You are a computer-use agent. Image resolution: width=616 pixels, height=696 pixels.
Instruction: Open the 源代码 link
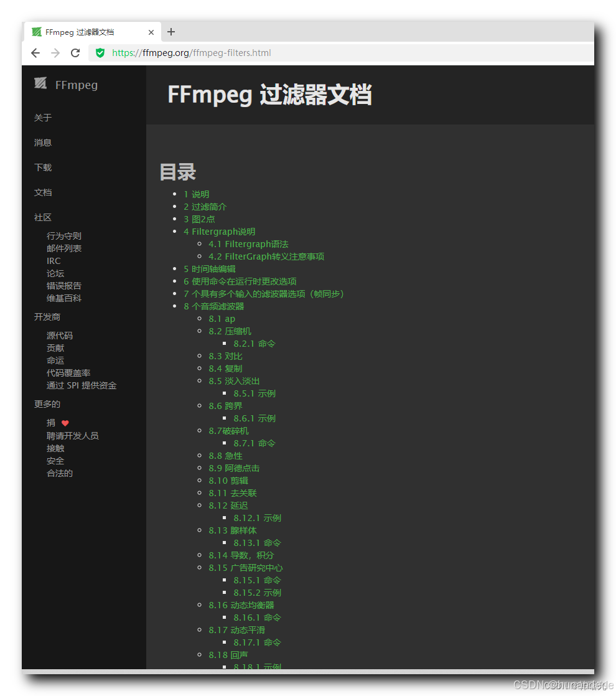coord(59,335)
